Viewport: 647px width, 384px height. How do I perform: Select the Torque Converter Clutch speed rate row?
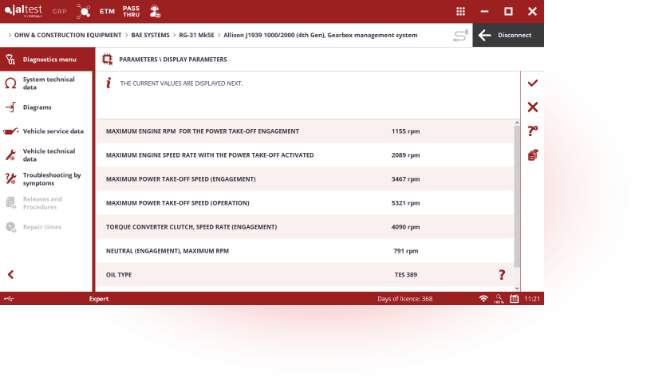305,227
